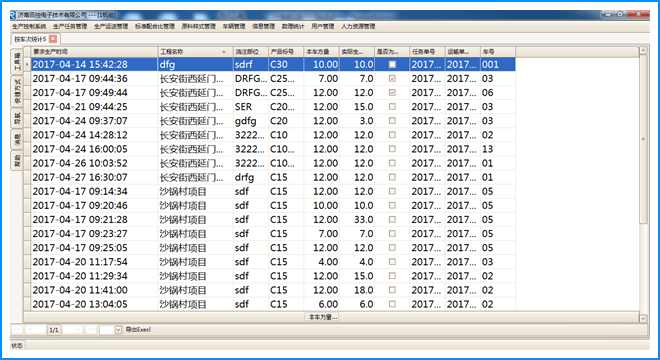Open the 消息 vertical side tab
Image resolution: width=660 pixels, height=360 pixels.
tap(17, 139)
